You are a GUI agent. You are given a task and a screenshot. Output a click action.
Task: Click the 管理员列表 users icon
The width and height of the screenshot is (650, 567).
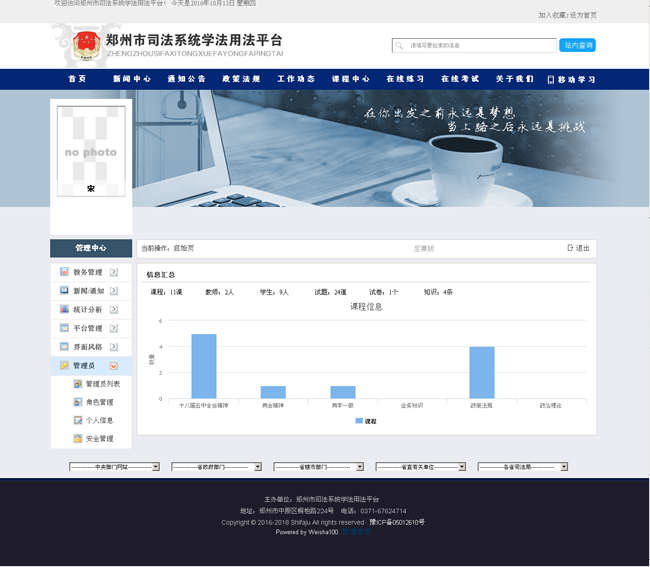tap(78, 384)
